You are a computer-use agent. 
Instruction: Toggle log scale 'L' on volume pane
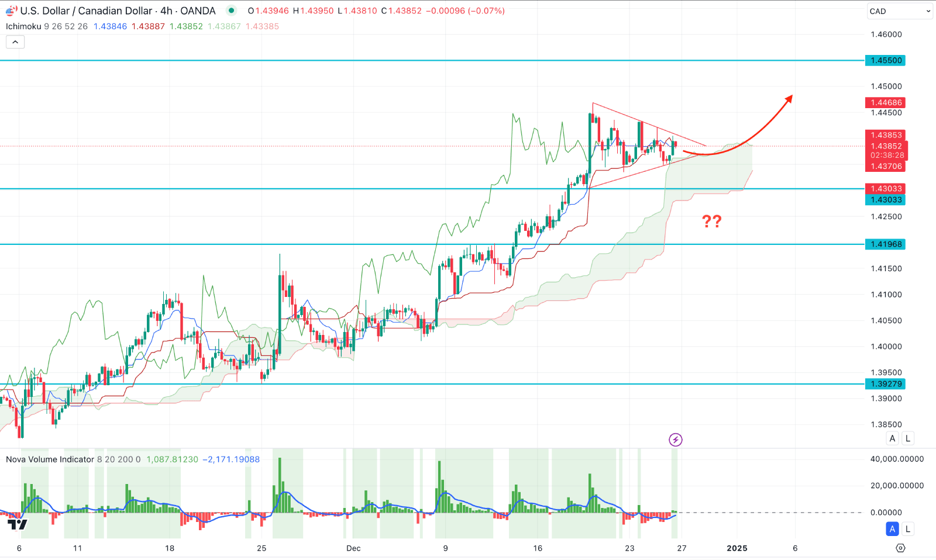(x=908, y=529)
